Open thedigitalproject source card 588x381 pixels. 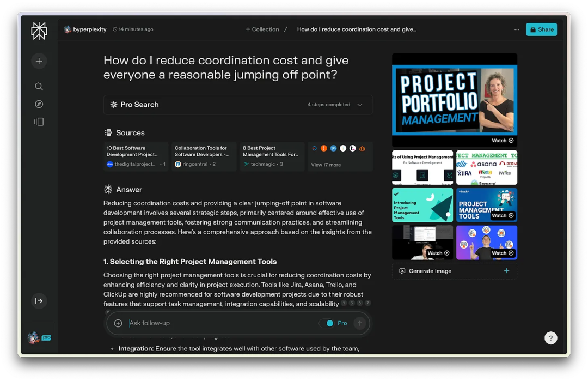coord(136,156)
